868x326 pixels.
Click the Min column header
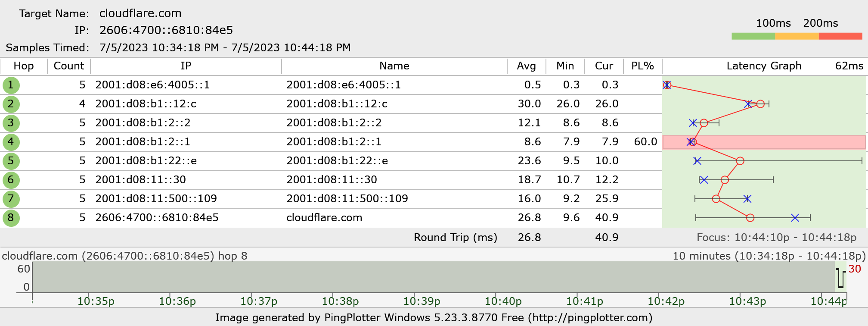coord(565,66)
